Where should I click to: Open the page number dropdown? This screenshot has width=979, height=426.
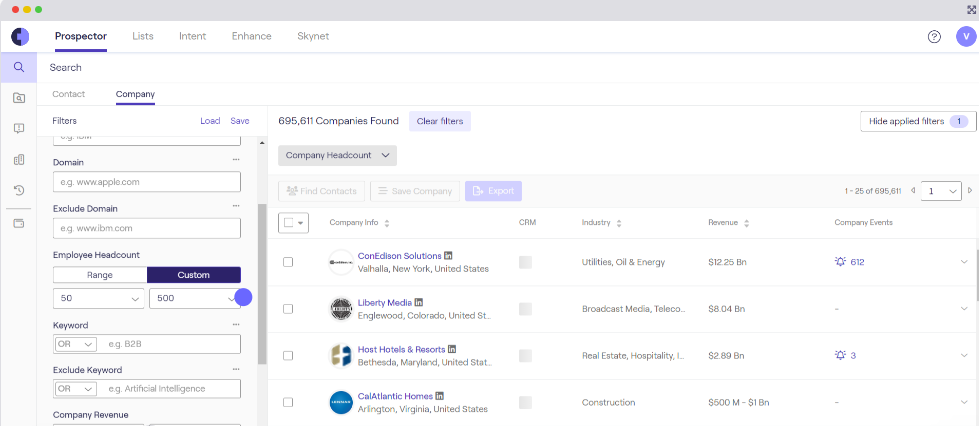942,191
